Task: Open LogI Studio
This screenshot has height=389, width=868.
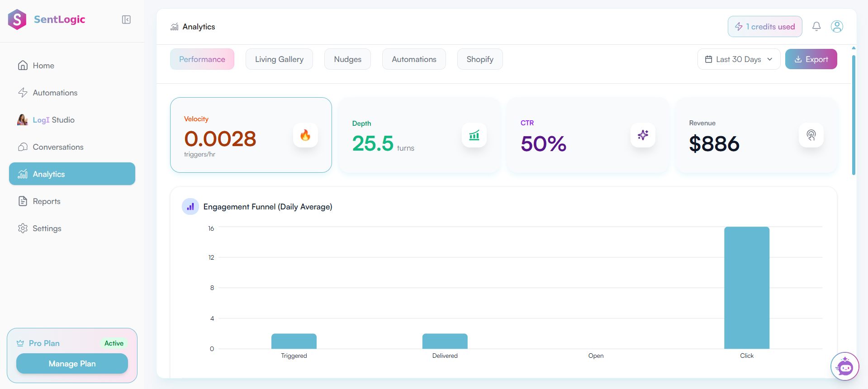Action: pyautogui.click(x=72, y=120)
